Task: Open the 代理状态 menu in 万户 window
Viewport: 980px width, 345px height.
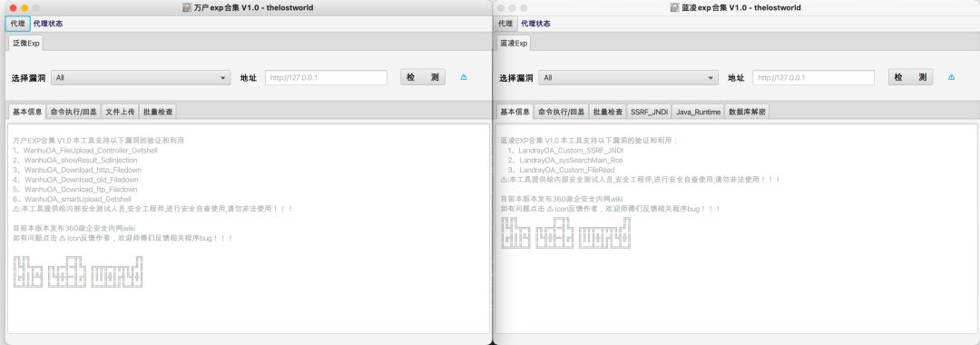Action: 48,24
